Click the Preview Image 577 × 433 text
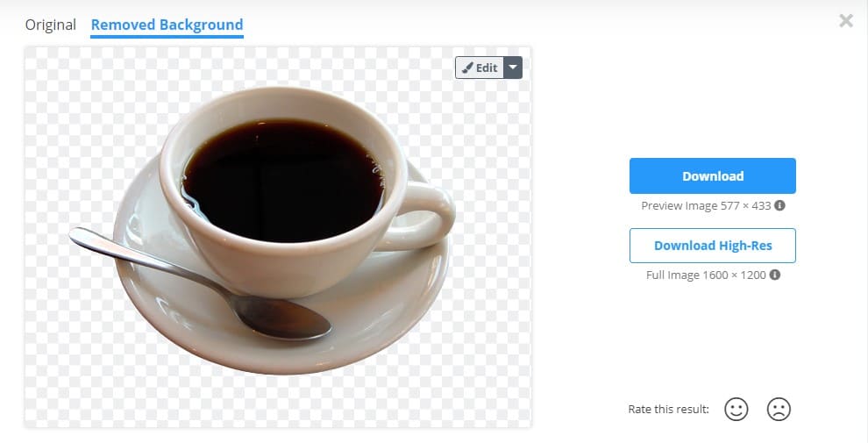This screenshot has height=443, width=868. (706, 205)
